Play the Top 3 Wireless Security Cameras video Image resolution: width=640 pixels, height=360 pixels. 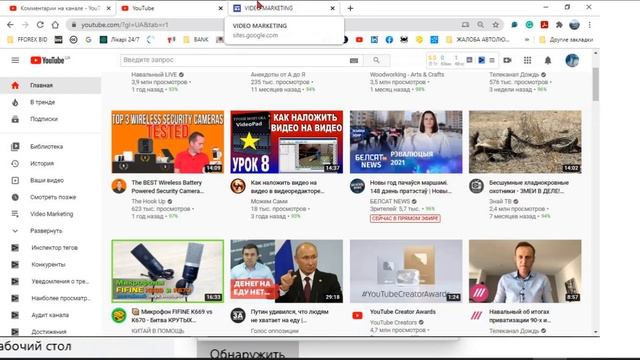point(168,142)
